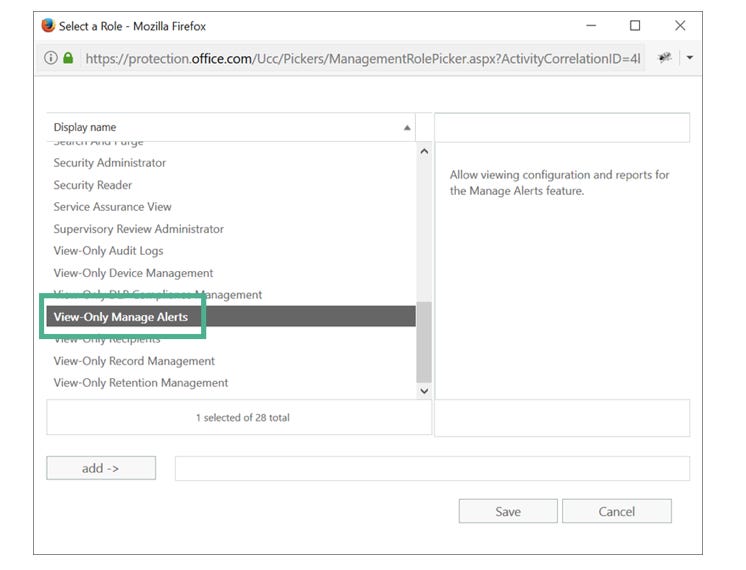This screenshot has width=746, height=570.
Task: Click the selected roles field next to add
Action: click(x=432, y=469)
